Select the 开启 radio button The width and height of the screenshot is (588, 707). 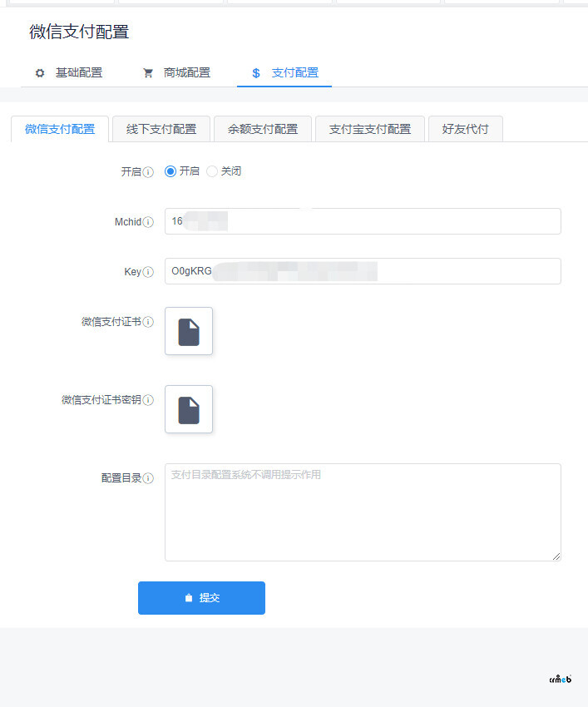170,171
